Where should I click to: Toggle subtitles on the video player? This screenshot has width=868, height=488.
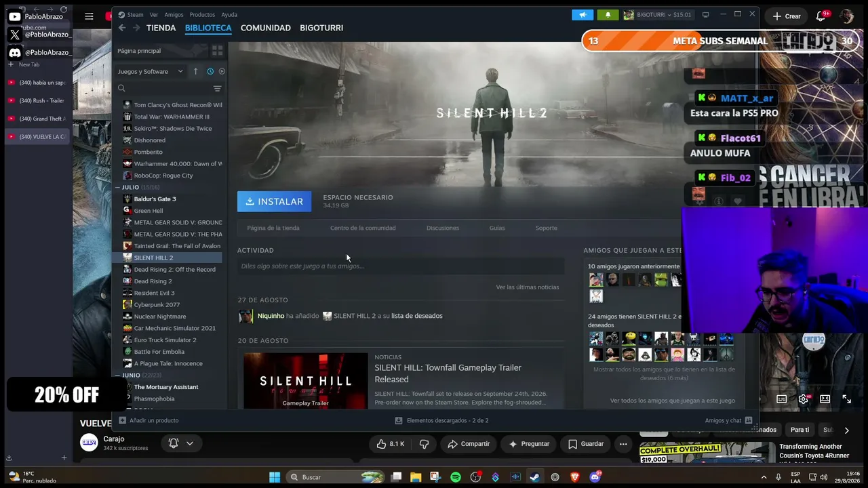pyautogui.click(x=781, y=399)
